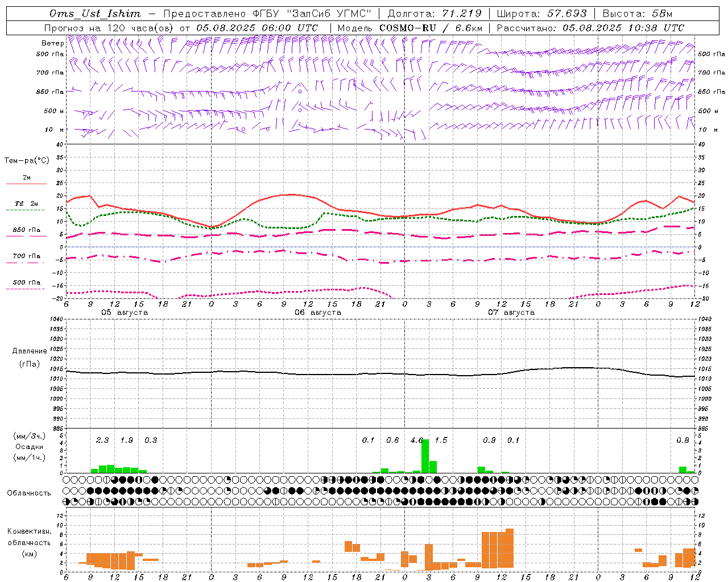Viewport: 728px width, 582px height.
Task: Click the 0.6 precipitation total
Action: coord(392,440)
